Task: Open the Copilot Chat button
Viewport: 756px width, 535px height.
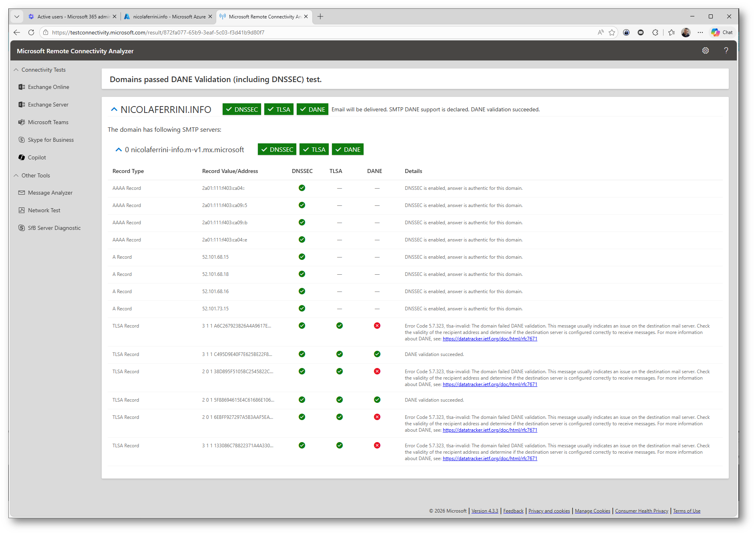Action: 722,32
